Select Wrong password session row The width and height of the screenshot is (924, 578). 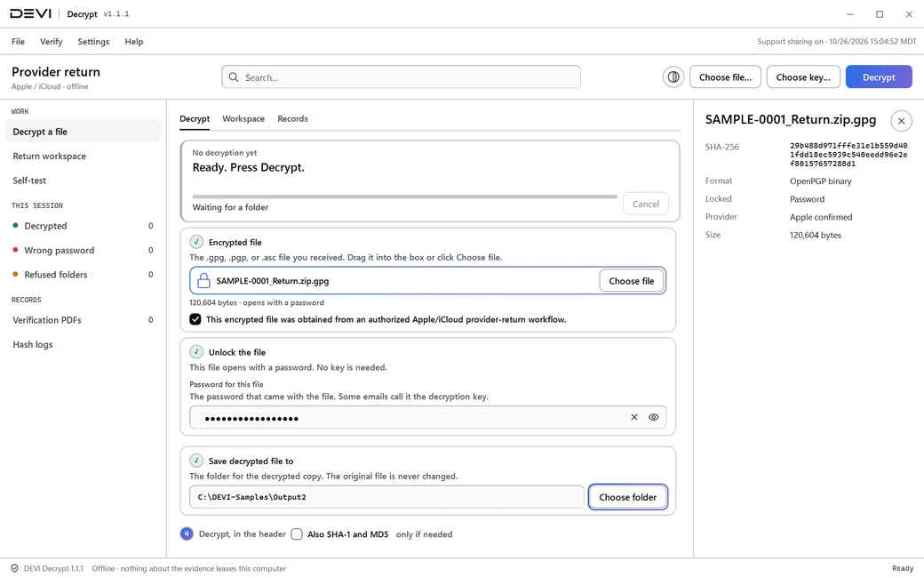tap(84, 250)
